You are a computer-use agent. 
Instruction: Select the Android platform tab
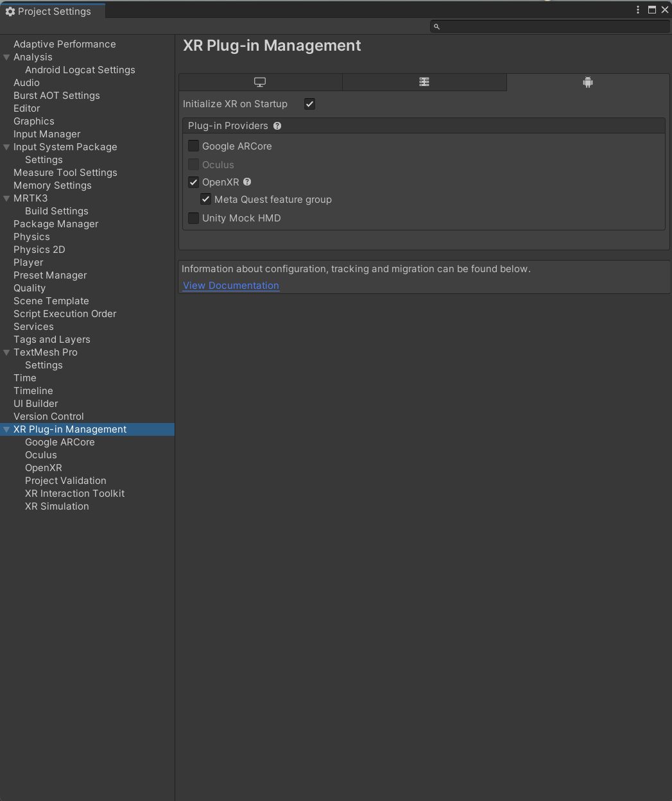(x=588, y=82)
